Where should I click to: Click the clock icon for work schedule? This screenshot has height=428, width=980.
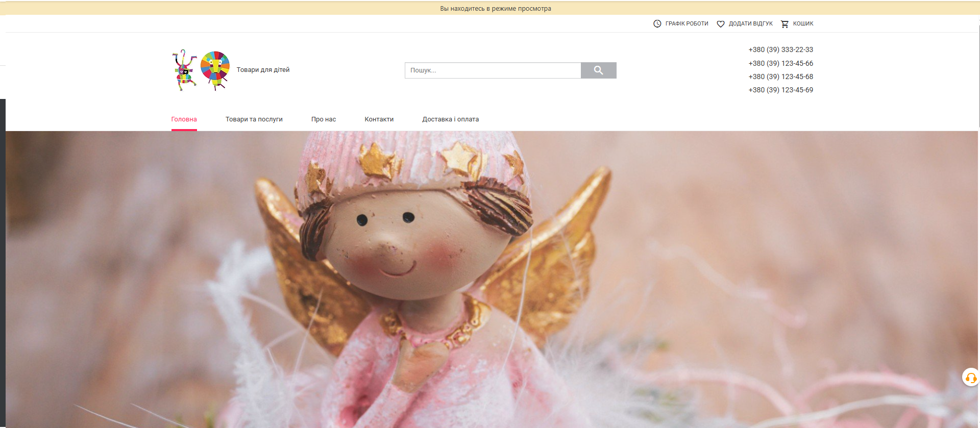click(x=657, y=24)
